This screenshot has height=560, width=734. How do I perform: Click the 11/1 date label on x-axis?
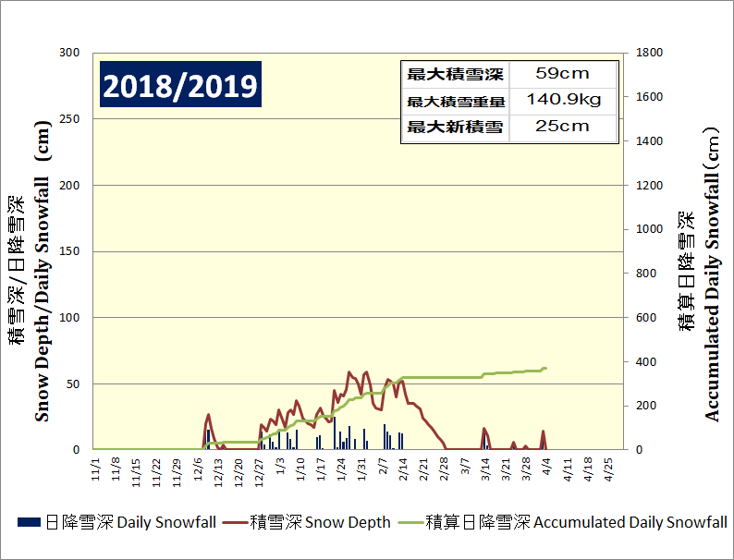click(x=96, y=467)
